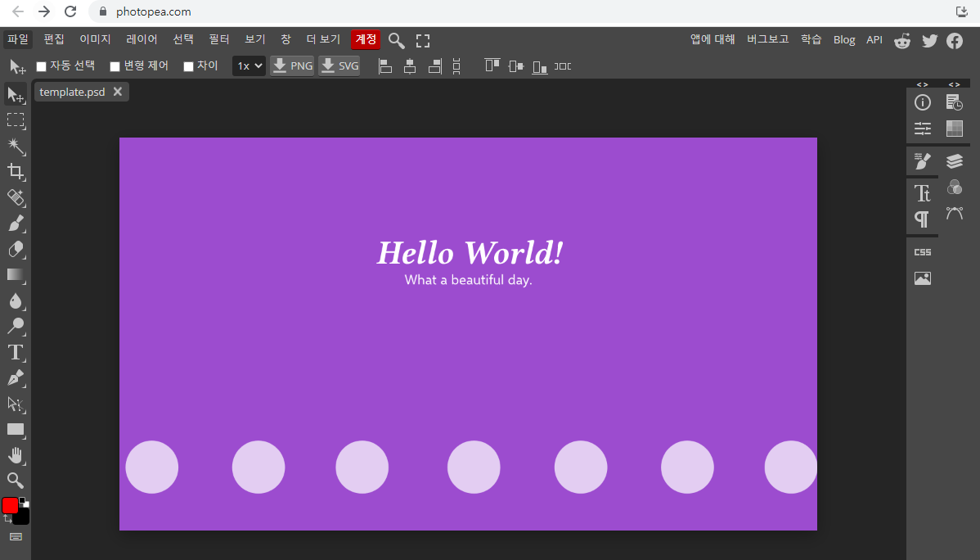
Task: Open the 레이어 menu
Action: pyautogui.click(x=142, y=39)
